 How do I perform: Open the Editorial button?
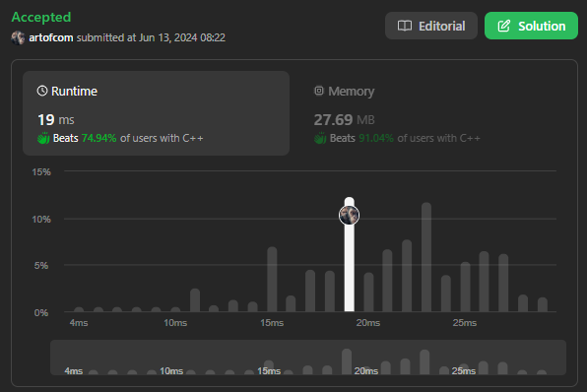coord(430,26)
